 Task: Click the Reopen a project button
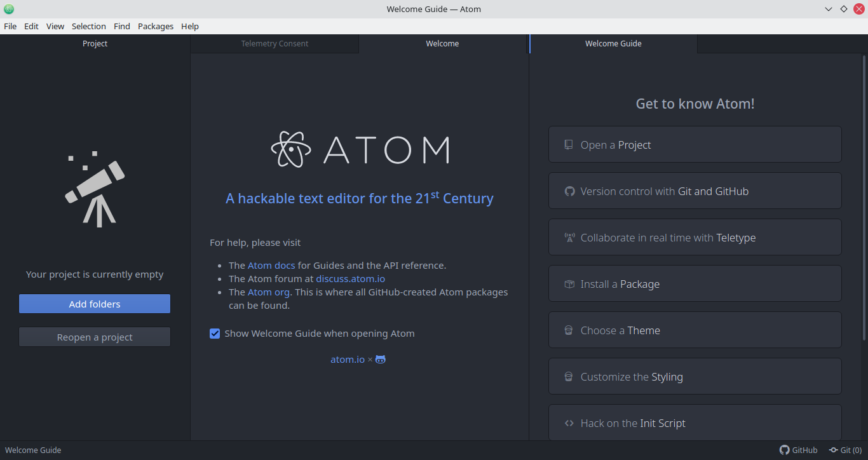pos(95,337)
